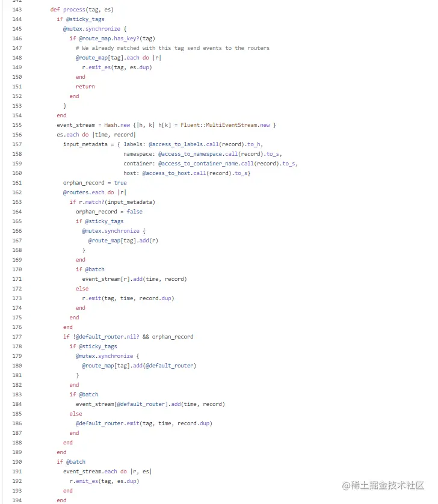Image resolution: width=438 pixels, height=504 pixels.
Task: Click 'r.emit(tag, time, record.dup)' text
Action: [x=128, y=298]
